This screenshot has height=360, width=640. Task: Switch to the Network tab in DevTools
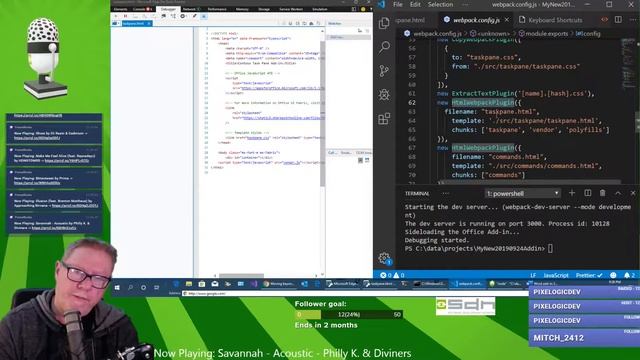click(x=190, y=9)
